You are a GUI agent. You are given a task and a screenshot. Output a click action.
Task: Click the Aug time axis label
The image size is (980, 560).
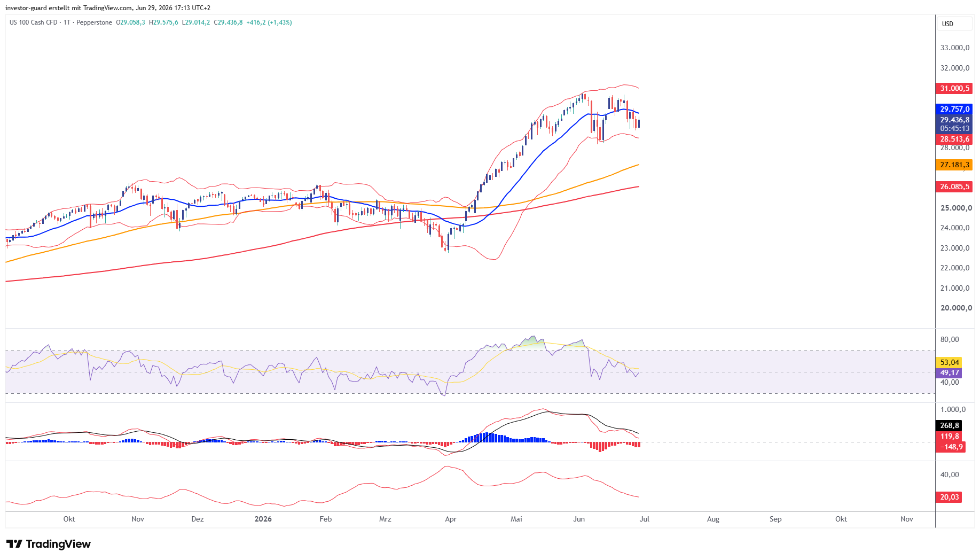click(x=713, y=519)
